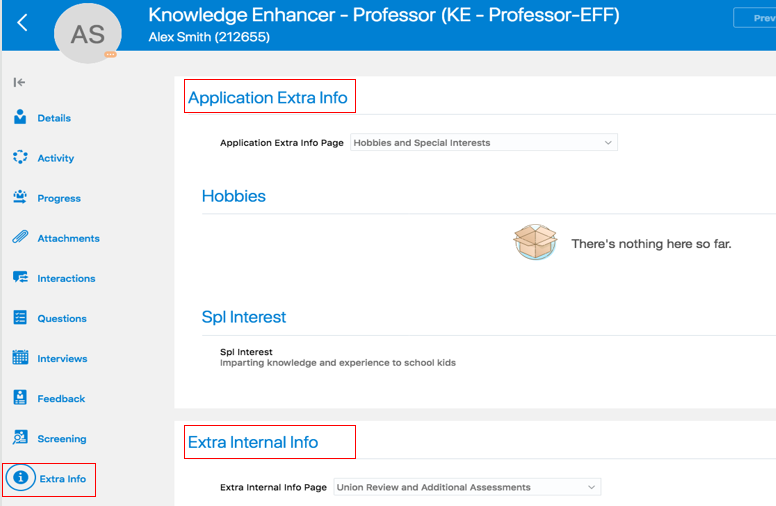This screenshot has height=506, width=776.
Task: Click the Interviews calendar icon
Action: tap(20, 358)
